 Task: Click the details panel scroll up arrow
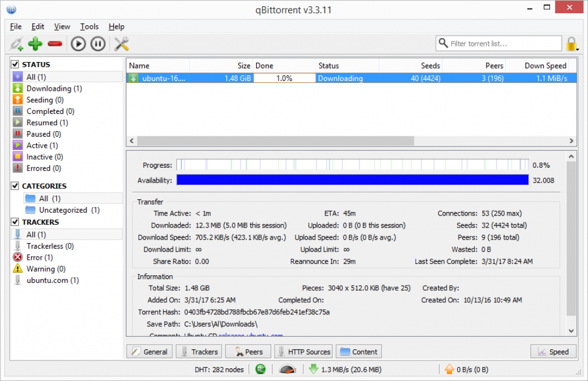click(571, 156)
